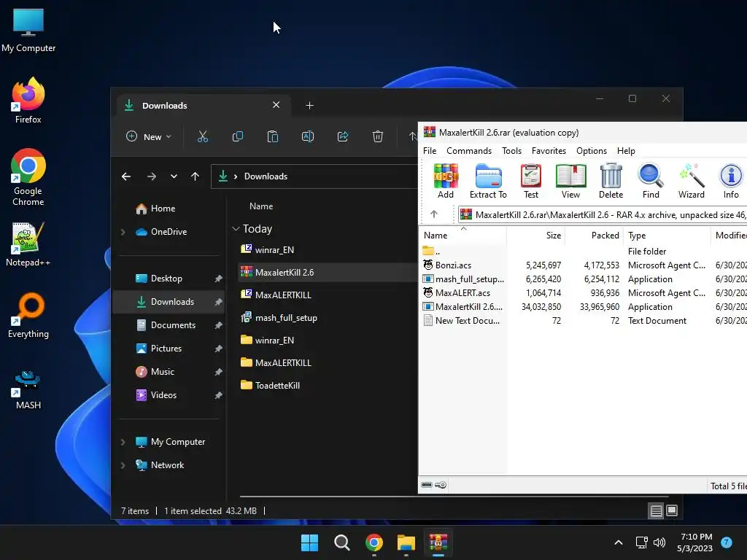The width and height of the screenshot is (747, 560).
Task: Click the Name column header in Explorer
Action: [x=261, y=206]
